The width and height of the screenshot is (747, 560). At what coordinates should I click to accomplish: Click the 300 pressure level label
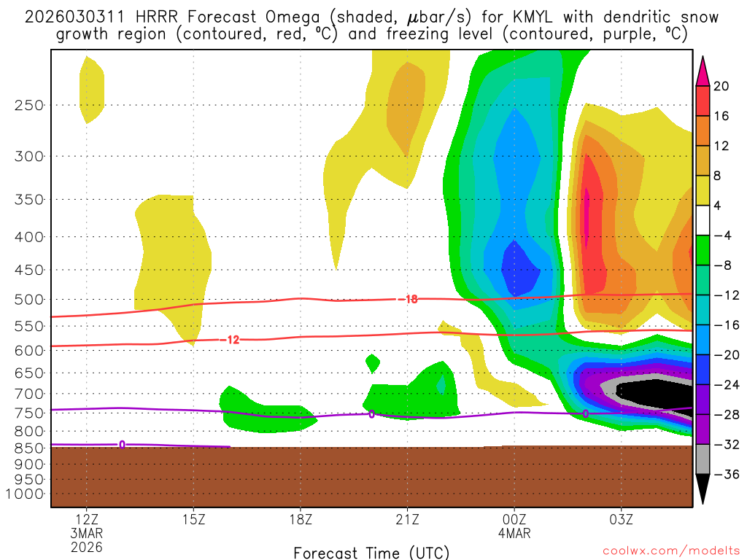(28, 156)
